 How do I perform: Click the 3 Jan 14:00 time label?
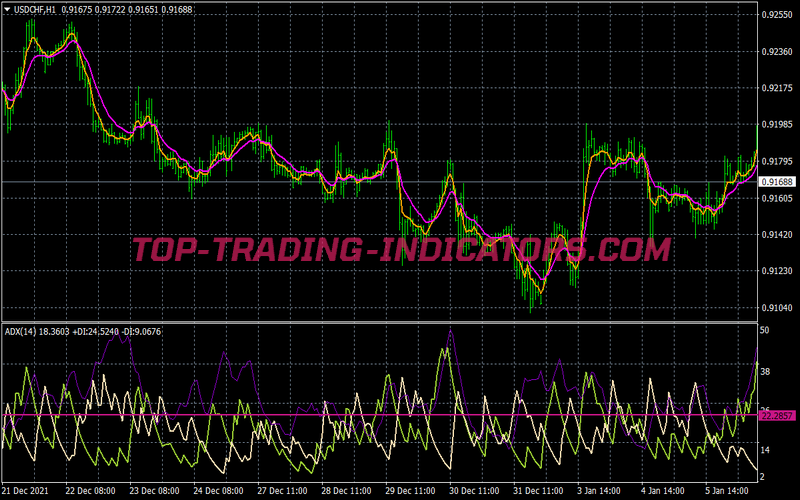(599, 491)
